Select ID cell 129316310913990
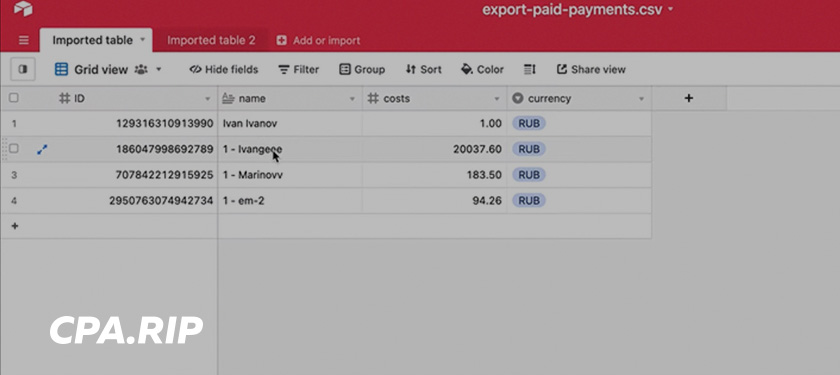Viewport: 840px width, 375px height. pos(136,124)
